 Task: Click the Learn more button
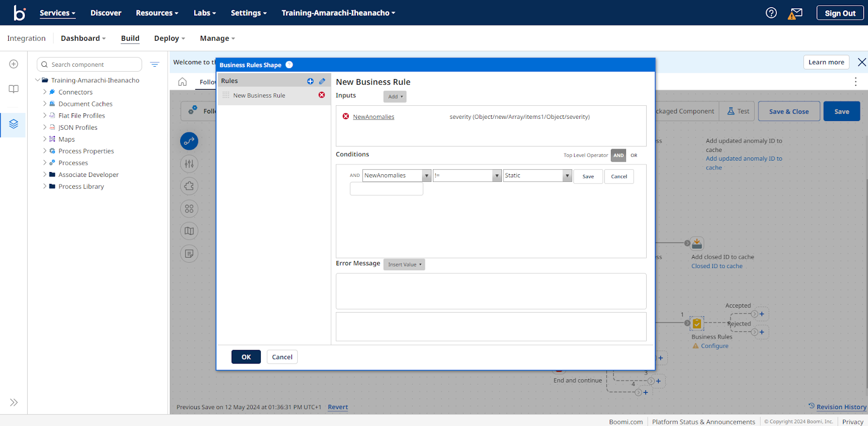(826, 62)
